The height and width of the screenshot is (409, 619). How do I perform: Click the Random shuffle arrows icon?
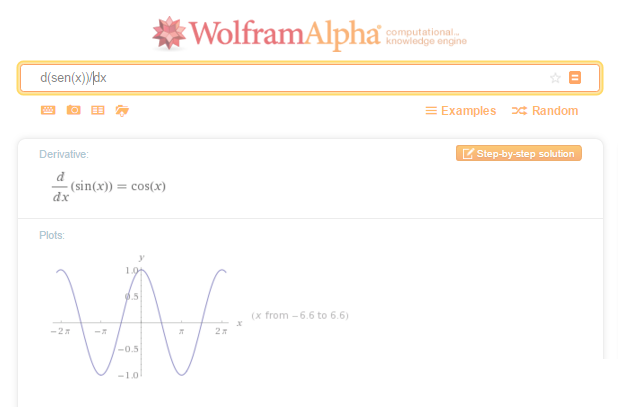(x=520, y=111)
